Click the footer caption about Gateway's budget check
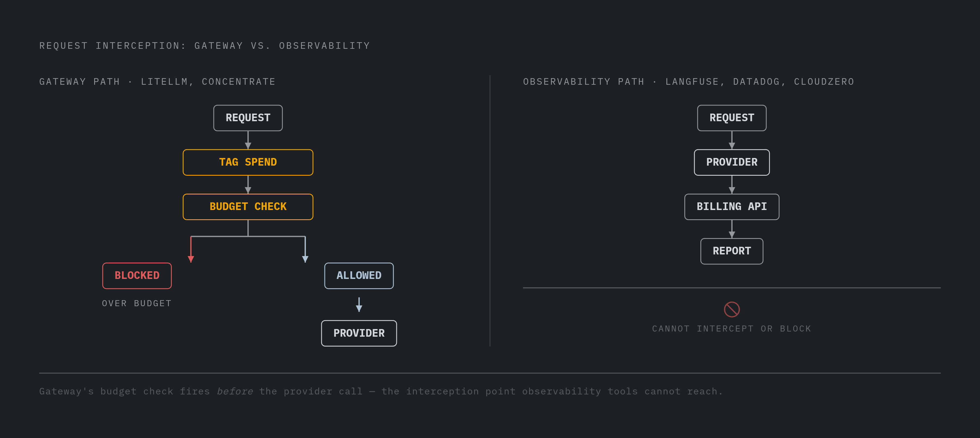The image size is (980, 438). click(x=381, y=391)
